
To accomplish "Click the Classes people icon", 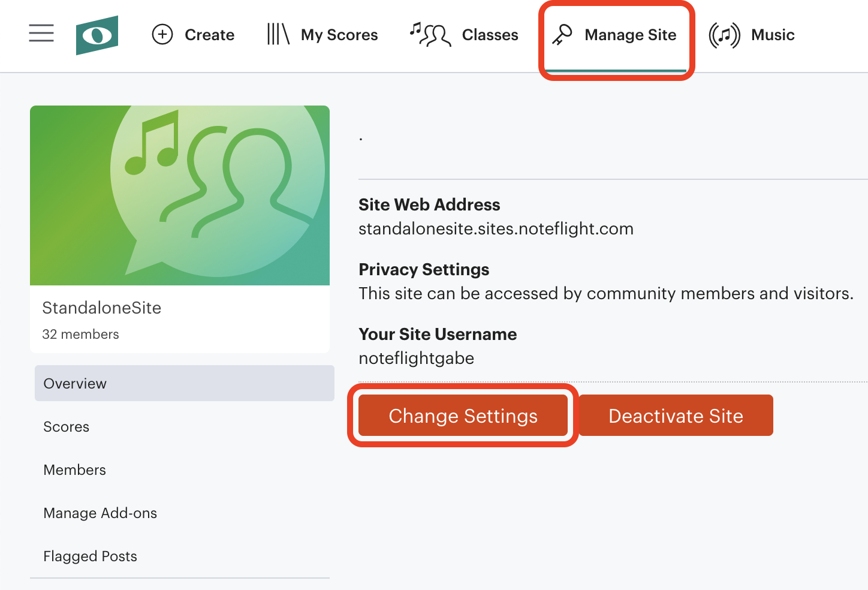I will pyautogui.click(x=430, y=34).
